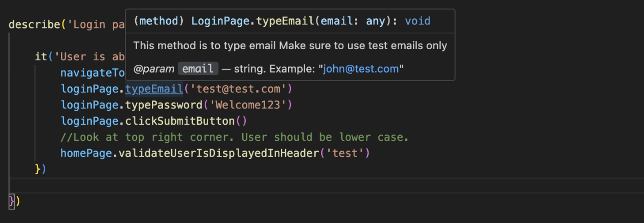Click the underlined typeEmail method call
644x223 pixels.
(154, 89)
